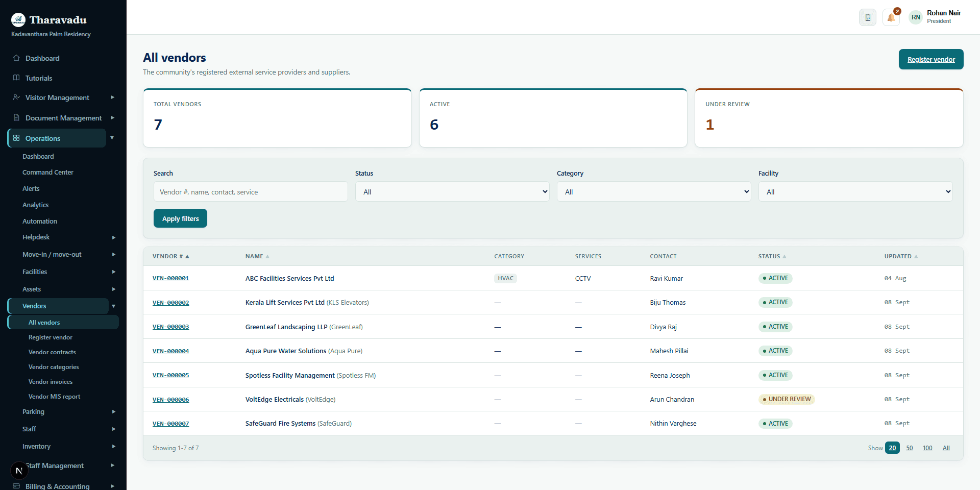
Task: Open the Category filter dropdown
Action: coord(654,192)
